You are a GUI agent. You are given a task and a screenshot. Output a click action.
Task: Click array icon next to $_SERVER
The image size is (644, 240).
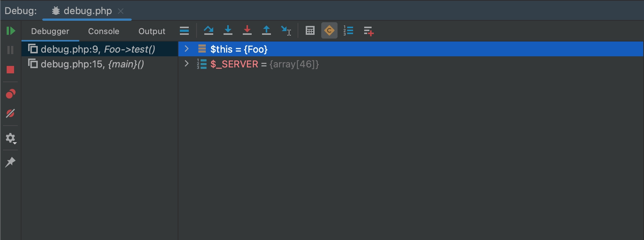202,64
